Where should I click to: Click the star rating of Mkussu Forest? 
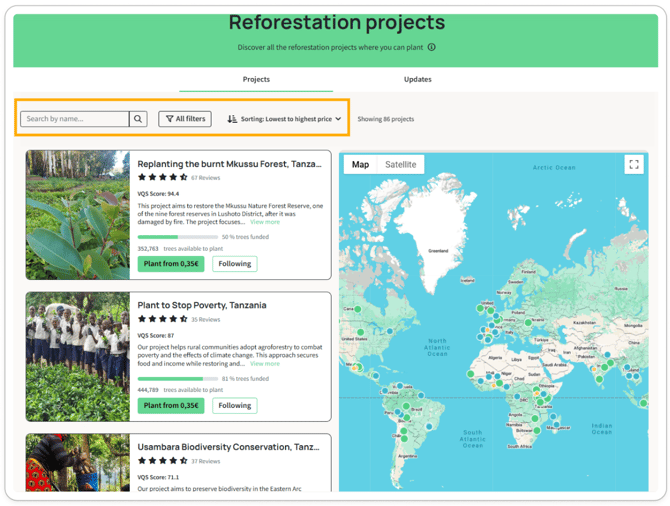coord(162,177)
